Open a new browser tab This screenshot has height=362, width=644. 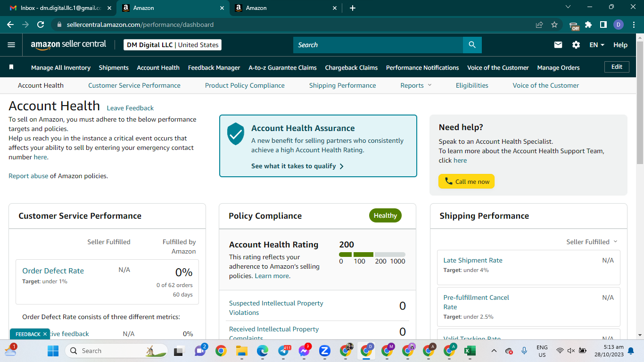click(x=353, y=8)
